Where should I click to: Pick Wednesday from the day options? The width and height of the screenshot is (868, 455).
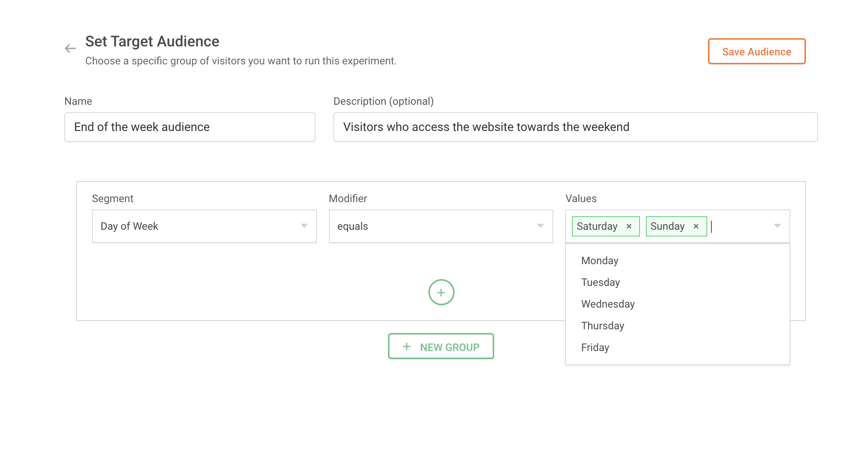[608, 304]
